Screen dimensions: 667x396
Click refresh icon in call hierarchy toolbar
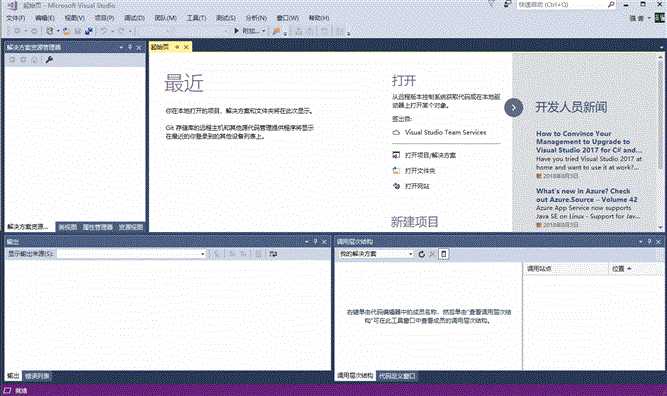[422, 254]
